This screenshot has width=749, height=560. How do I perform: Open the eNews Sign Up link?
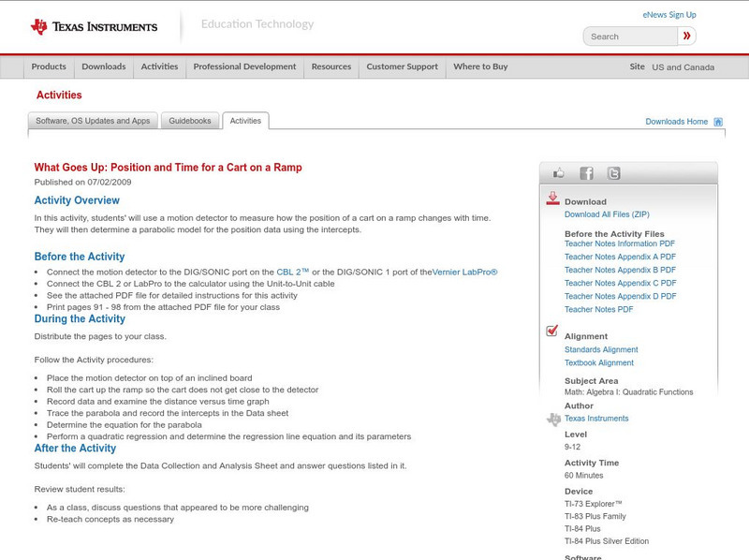coord(669,15)
